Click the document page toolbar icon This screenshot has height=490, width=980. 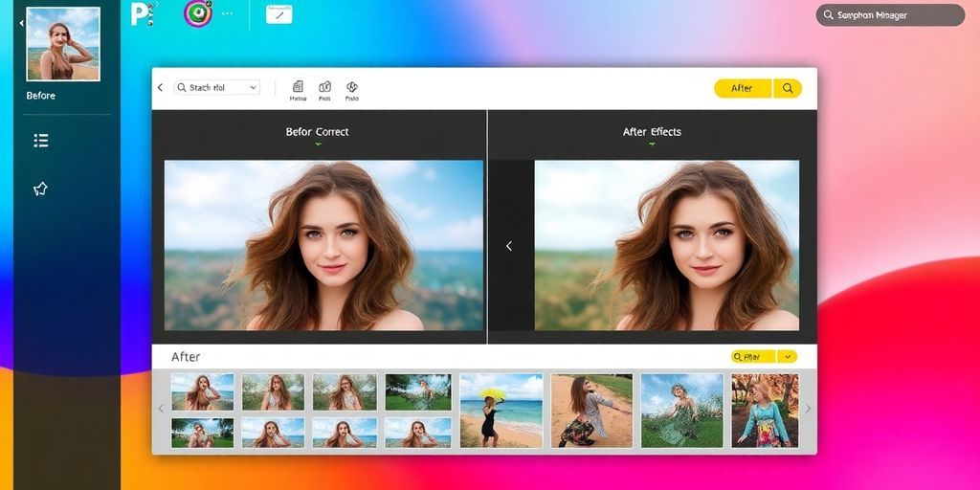click(298, 90)
